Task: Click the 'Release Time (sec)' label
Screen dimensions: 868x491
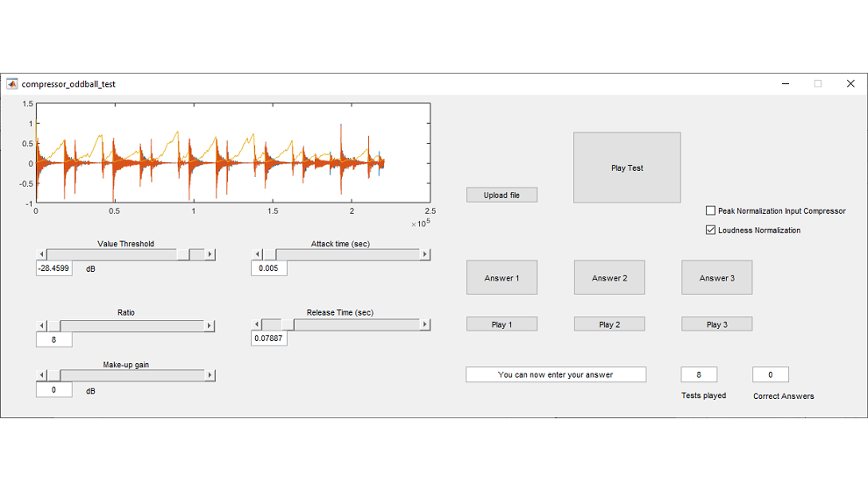Action: pyautogui.click(x=340, y=313)
